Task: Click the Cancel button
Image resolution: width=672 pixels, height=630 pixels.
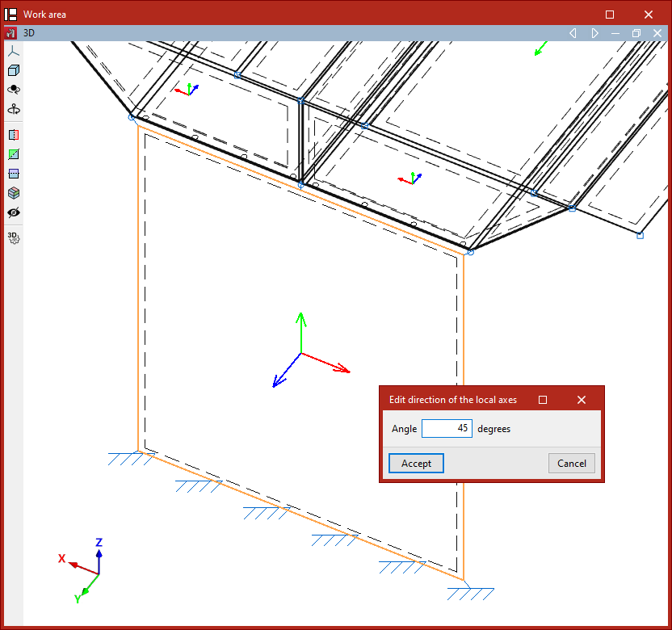Action: point(572,464)
